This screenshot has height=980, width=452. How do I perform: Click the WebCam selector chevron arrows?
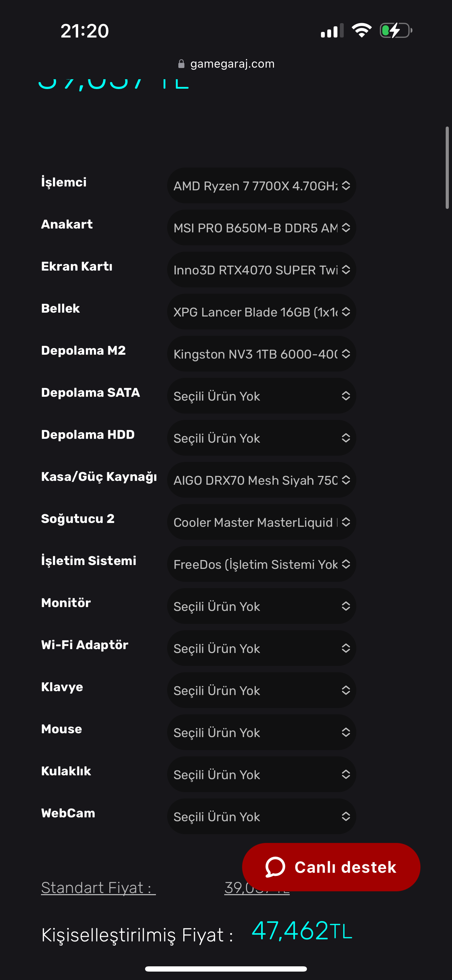point(346,816)
